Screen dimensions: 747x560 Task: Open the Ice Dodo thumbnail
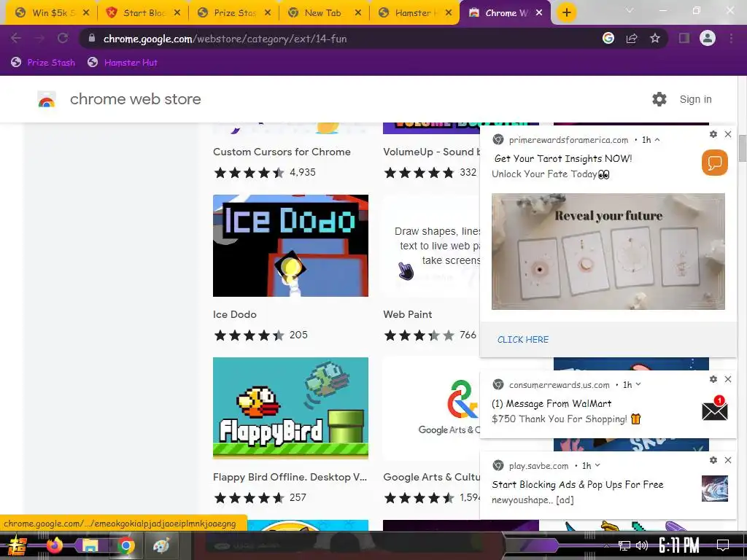(x=290, y=245)
